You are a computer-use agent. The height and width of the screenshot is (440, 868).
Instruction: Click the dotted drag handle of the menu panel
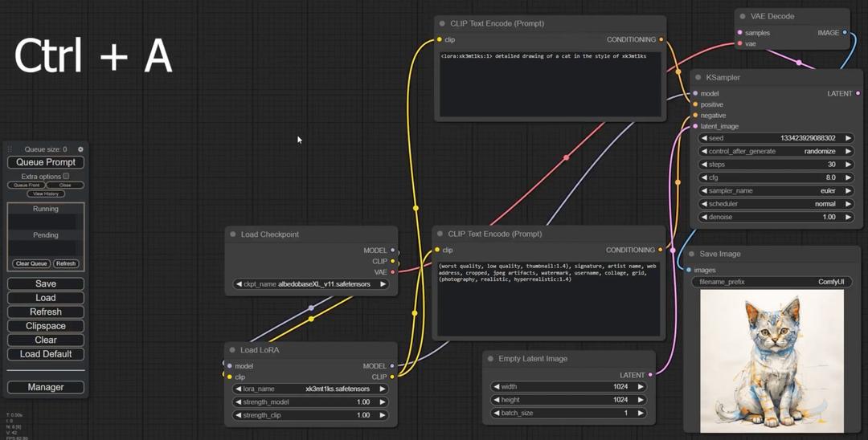10,149
